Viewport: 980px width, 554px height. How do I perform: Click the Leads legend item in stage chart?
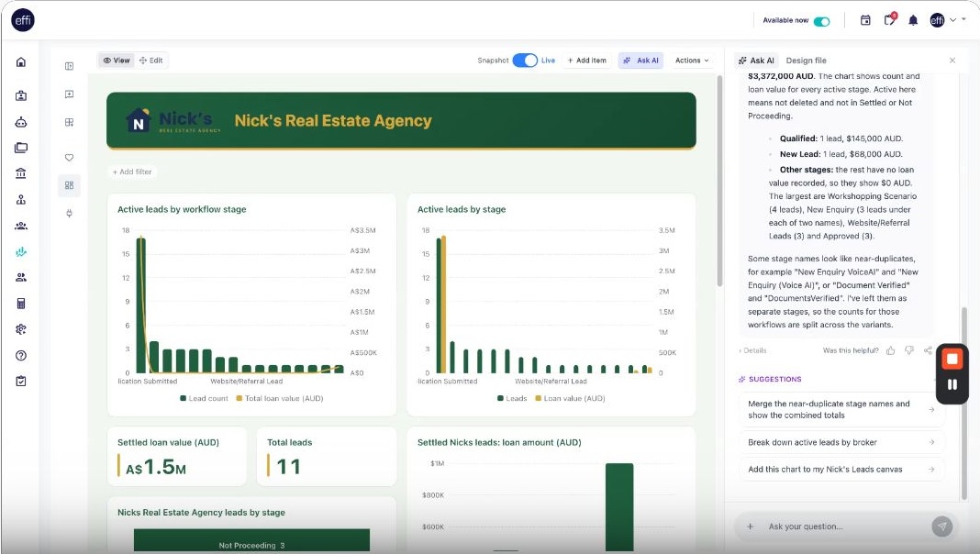pos(512,398)
